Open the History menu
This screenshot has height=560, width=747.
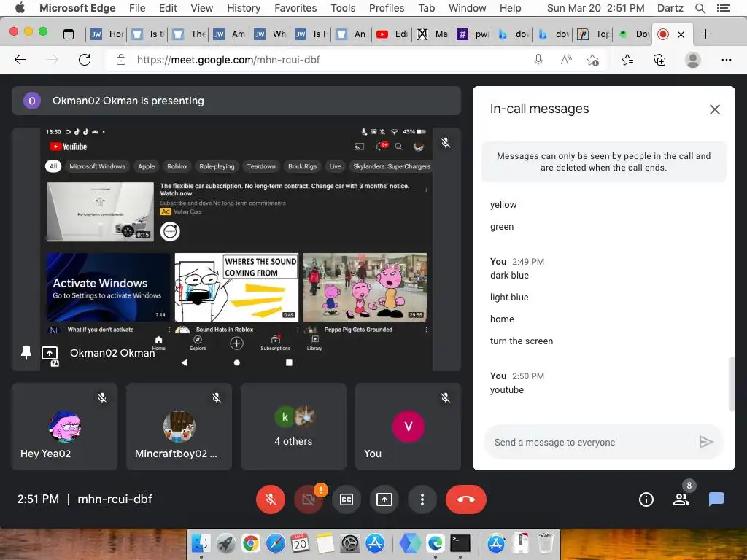244,8
